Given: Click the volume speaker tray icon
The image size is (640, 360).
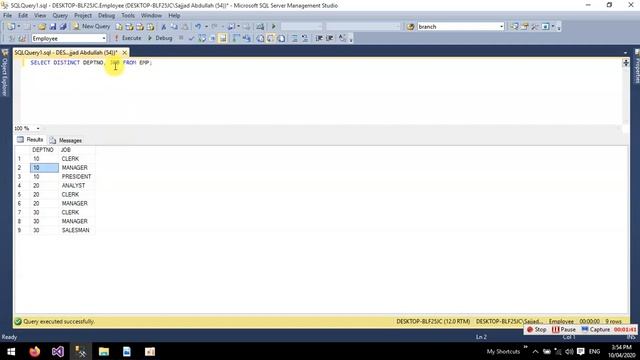Looking at the screenshot, I should (569, 351).
